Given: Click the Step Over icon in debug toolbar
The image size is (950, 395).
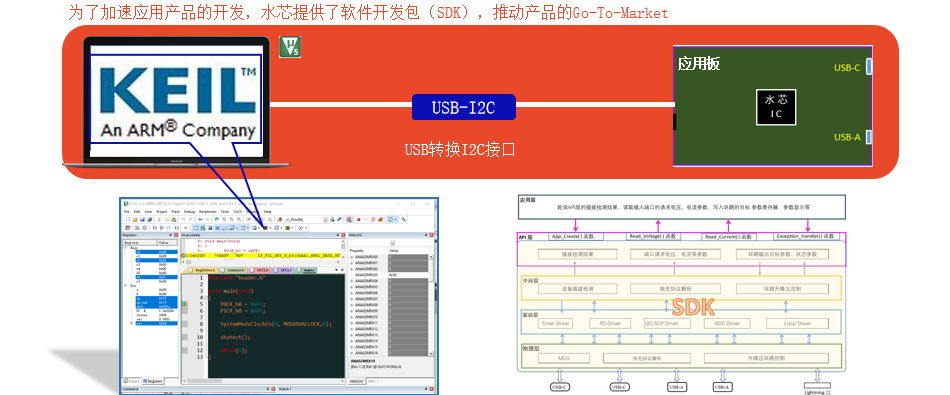Looking at the screenshot, I should (x=162, y=228).
